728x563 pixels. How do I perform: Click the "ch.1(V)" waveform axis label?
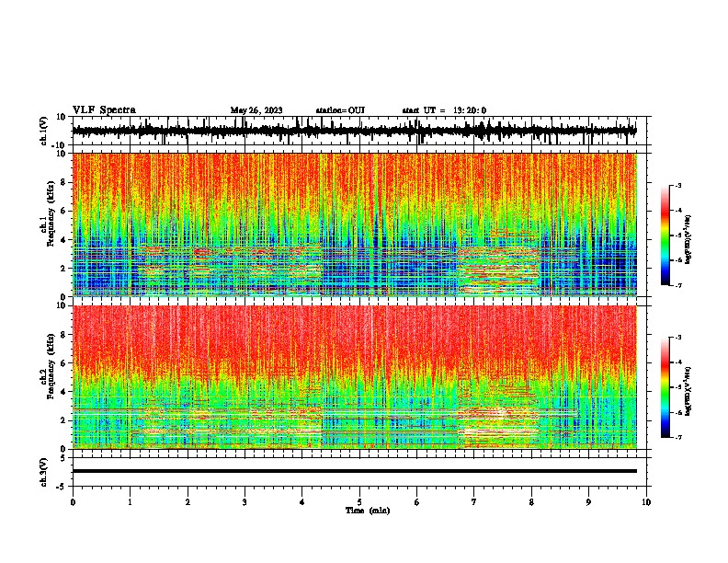44,131
